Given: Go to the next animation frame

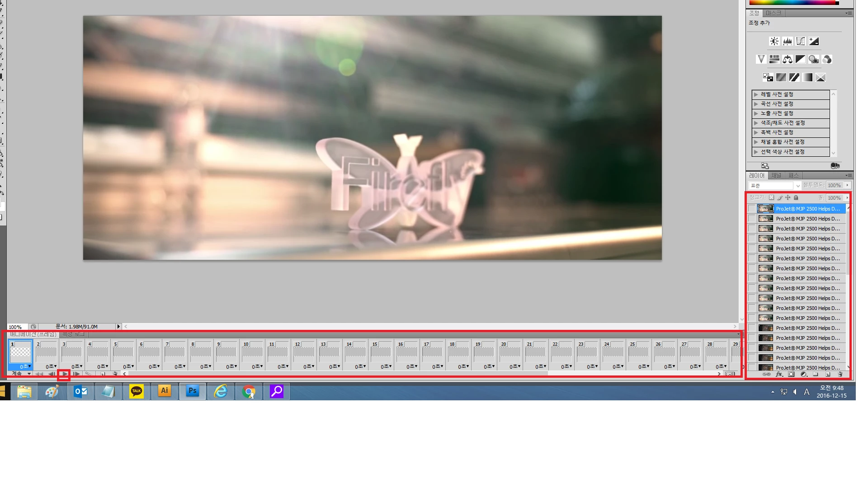Looking at the screenshot, I should pyautogui.click(x=76, y=374).
